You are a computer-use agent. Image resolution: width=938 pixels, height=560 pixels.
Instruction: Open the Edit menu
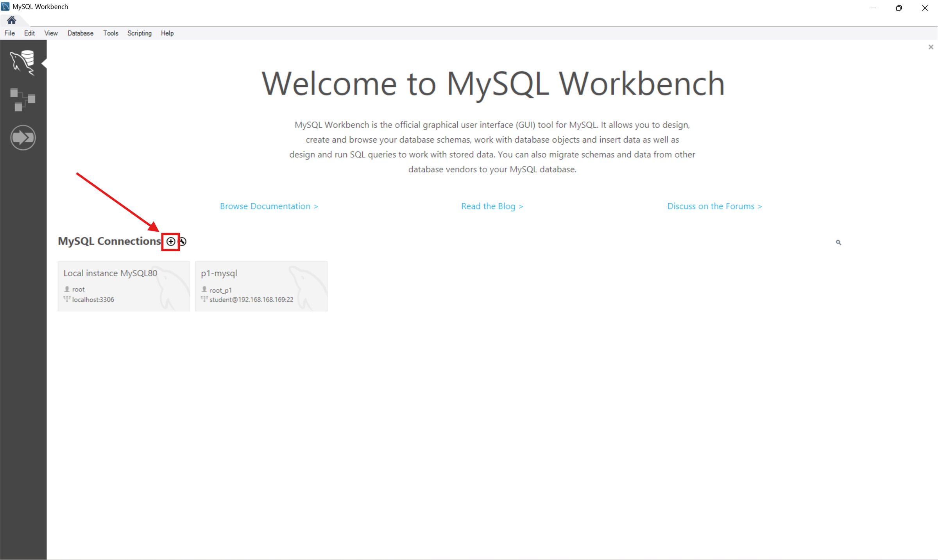click(29, 33)
